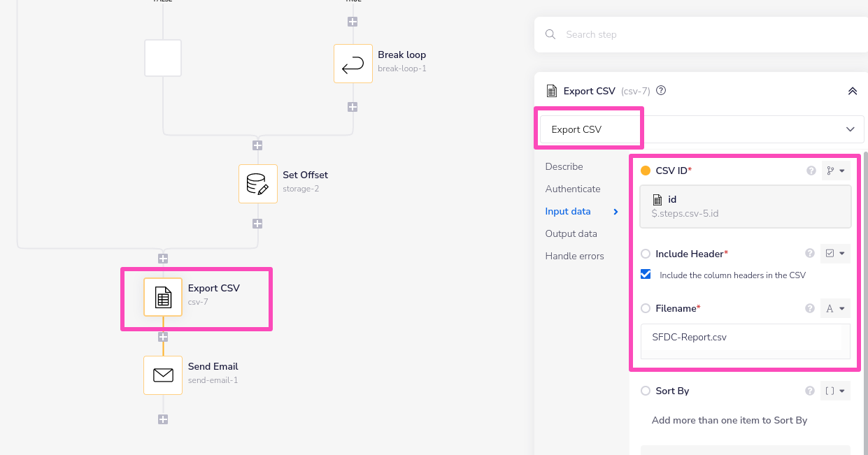Screen dimensions: 868x455
Task: Open the Filename type selector dropdown
Action: pos(835,308)
